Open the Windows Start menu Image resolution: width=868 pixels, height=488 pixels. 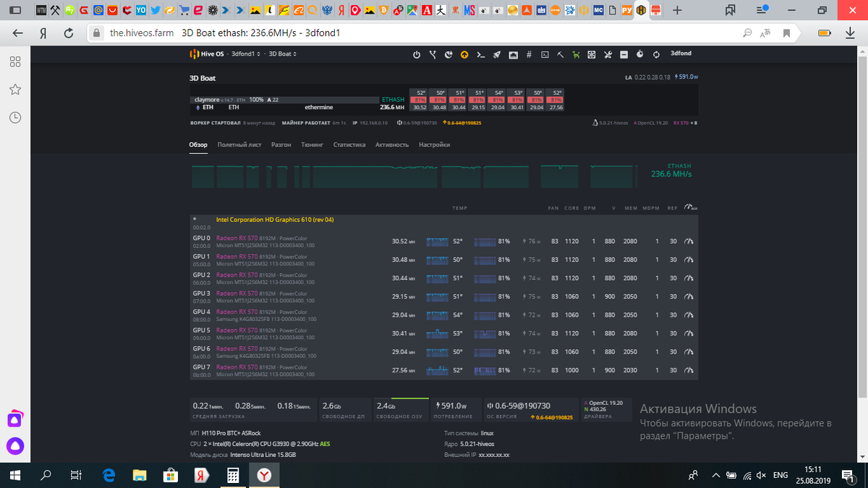coord(16,475)
